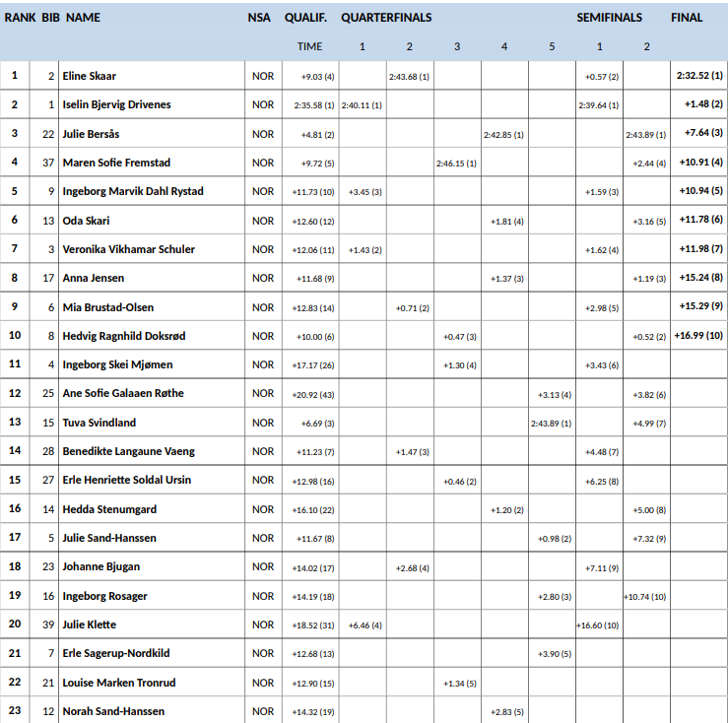Select Ane Sofie Galaaen Røthe's name

[123, 394]
